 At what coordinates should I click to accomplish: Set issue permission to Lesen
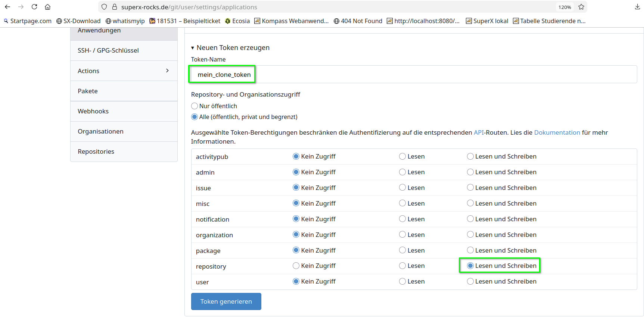pos(402,188)
